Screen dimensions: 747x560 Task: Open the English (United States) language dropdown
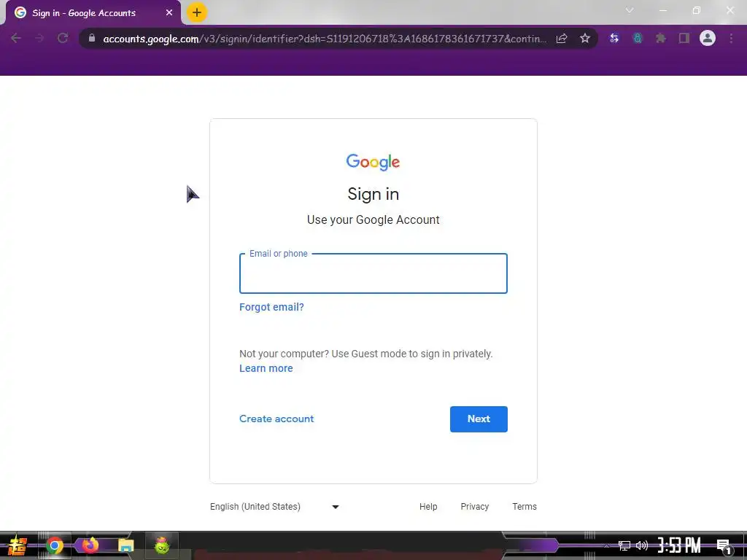tap(274, 507)
